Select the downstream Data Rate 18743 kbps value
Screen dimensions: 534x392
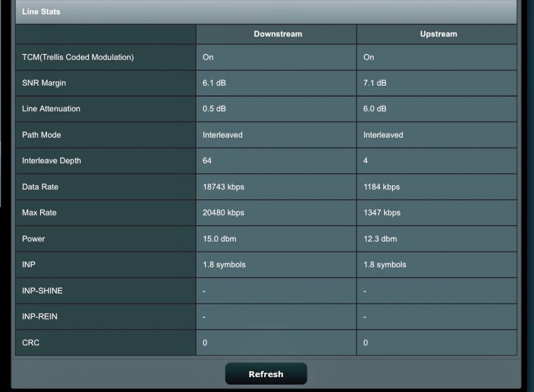223,187
